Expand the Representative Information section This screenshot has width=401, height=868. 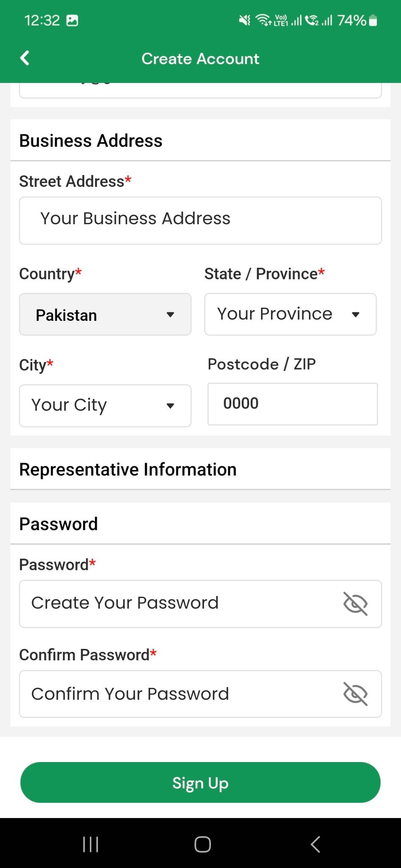[x=200, y=470]
